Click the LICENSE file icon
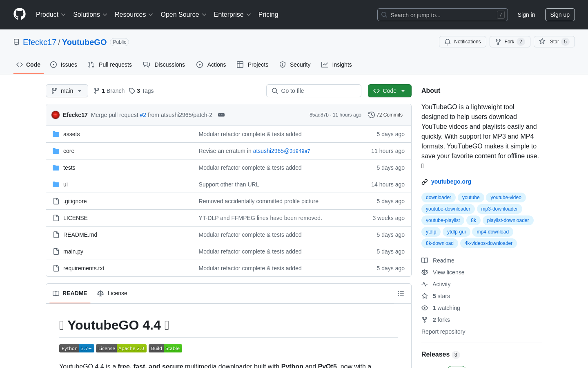Viewport: 588px width, 368px height. point(56,218)
